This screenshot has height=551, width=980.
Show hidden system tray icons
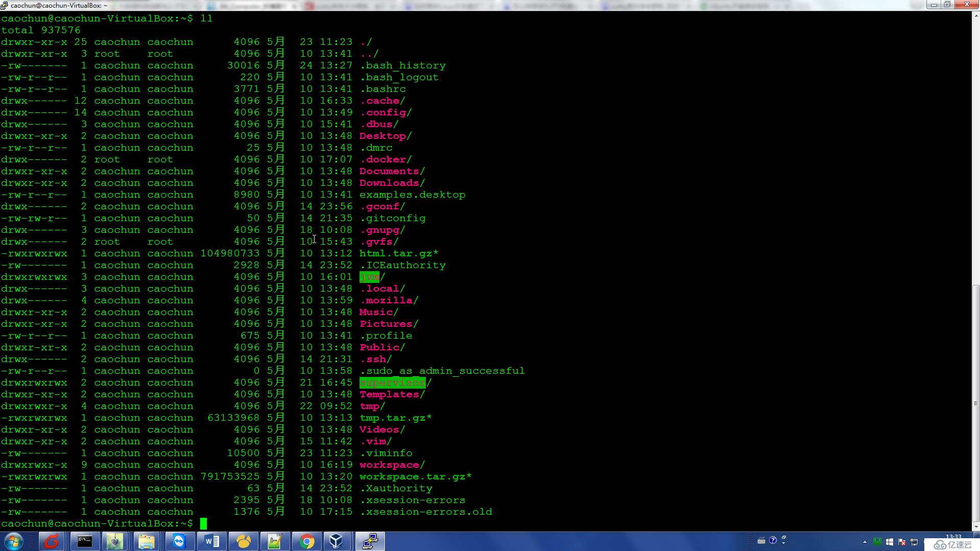(865, 542)
